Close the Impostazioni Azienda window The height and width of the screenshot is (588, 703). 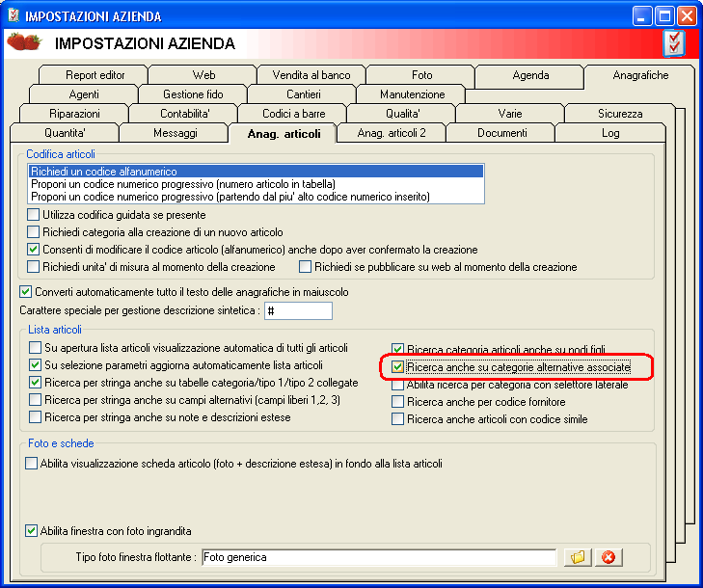tap(687, 16)
